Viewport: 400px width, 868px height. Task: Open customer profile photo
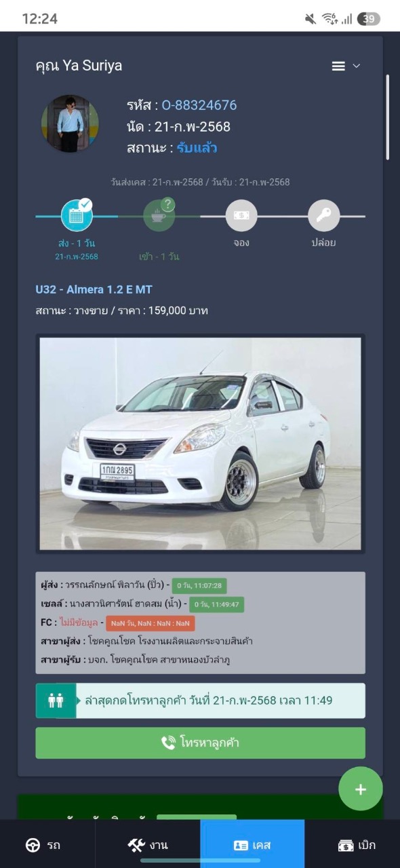coord(70,123)
